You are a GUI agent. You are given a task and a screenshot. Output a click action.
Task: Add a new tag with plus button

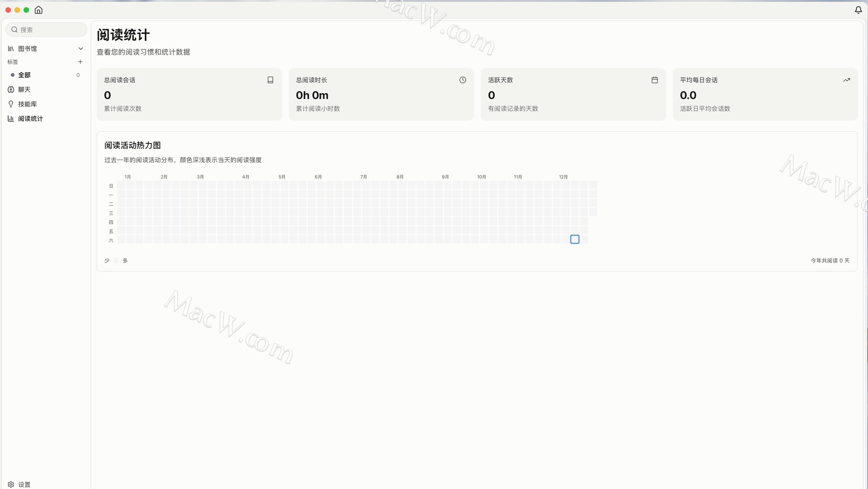(x=80, y=62)
